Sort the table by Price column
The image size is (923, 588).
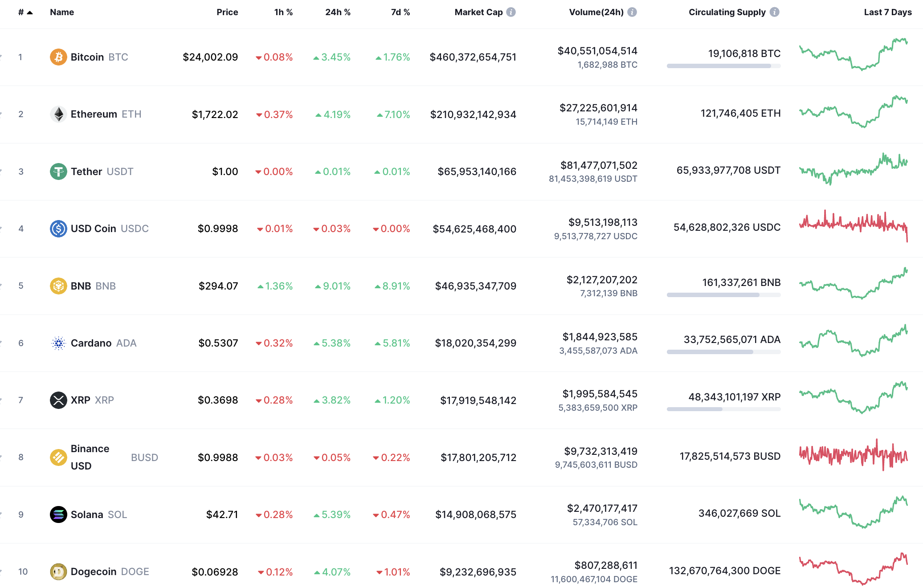coord(228,12)
